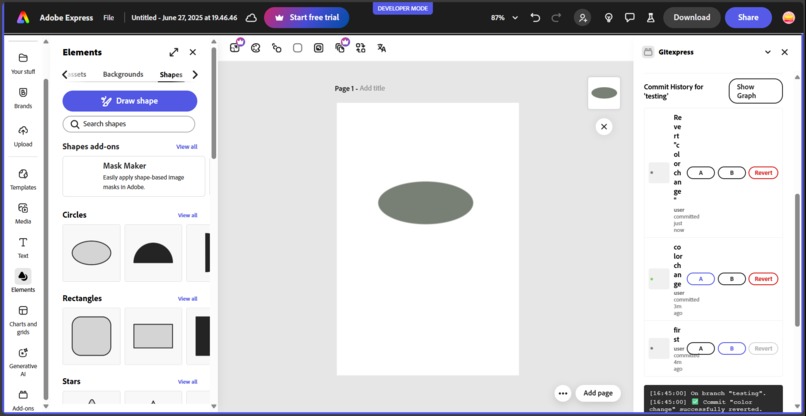This screenshot has width=806, height=416.
Task: Open the Add-ons panel
Action: (x=23, y=401)
